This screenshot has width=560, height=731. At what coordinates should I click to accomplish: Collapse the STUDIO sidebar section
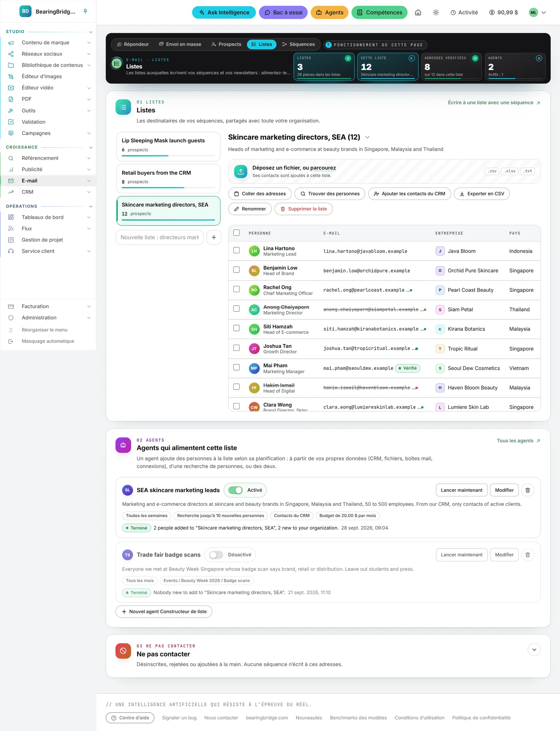pos(91,32)
